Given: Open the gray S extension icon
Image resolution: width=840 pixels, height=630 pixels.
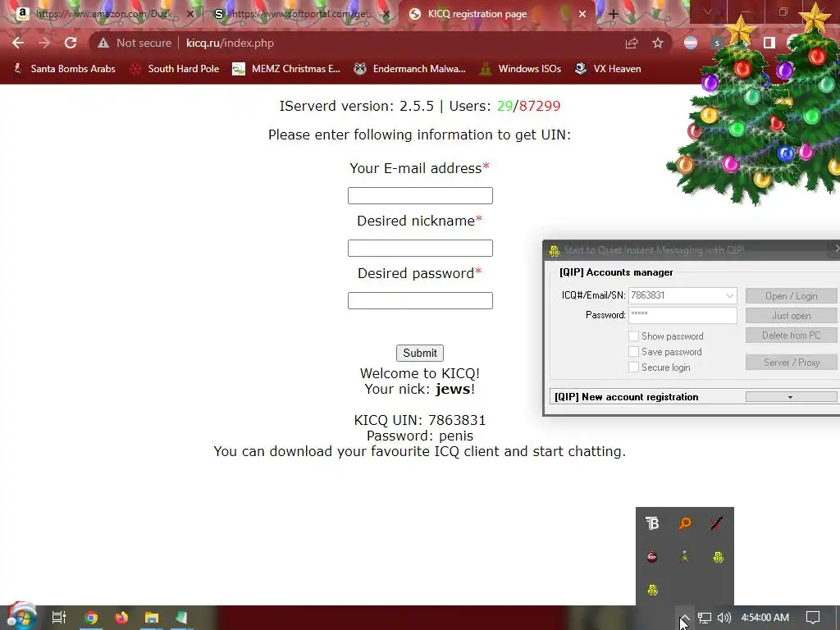Looking at the screenshot, I should pyautogui.click(x=717, y=43).
